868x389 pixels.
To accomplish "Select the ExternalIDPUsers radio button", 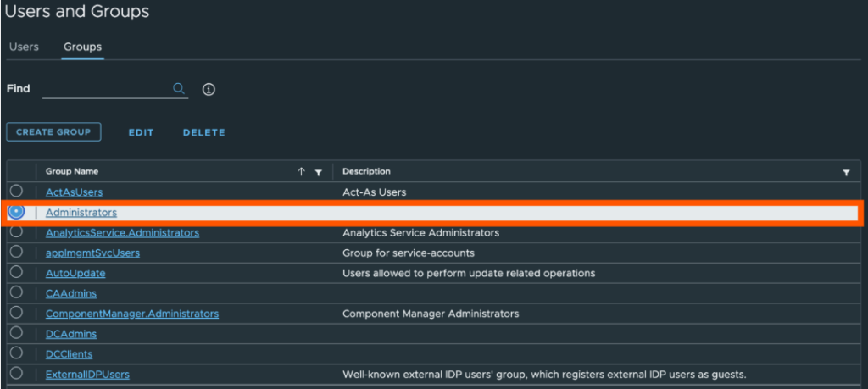I will 16,373.
